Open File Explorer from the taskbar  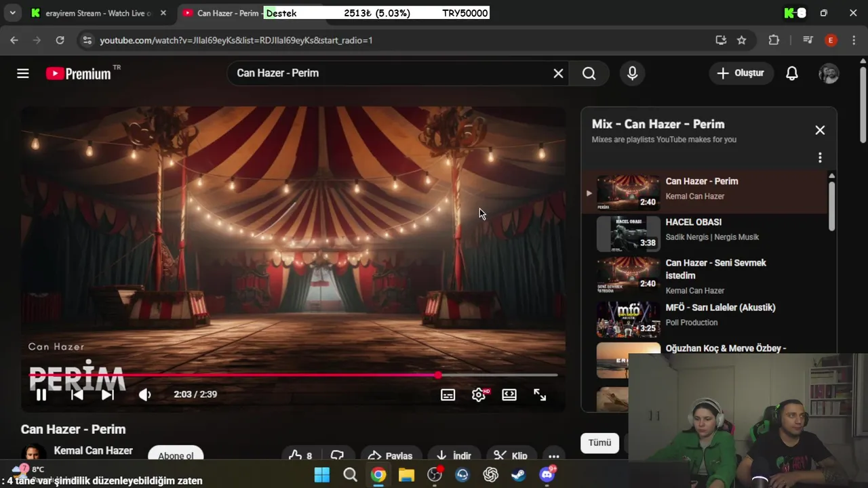(x=406, y=474)
